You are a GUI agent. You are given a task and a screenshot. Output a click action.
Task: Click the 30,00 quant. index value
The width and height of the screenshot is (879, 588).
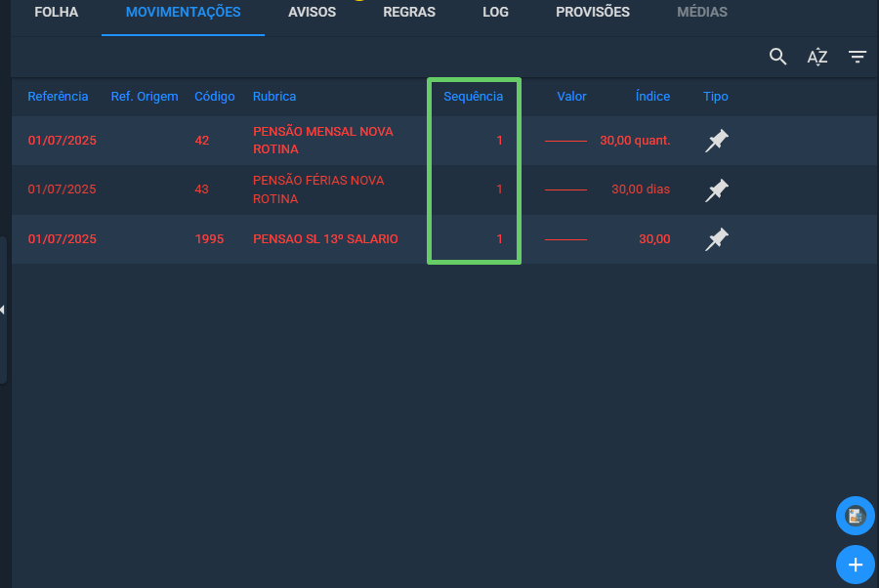coord(635,140)
